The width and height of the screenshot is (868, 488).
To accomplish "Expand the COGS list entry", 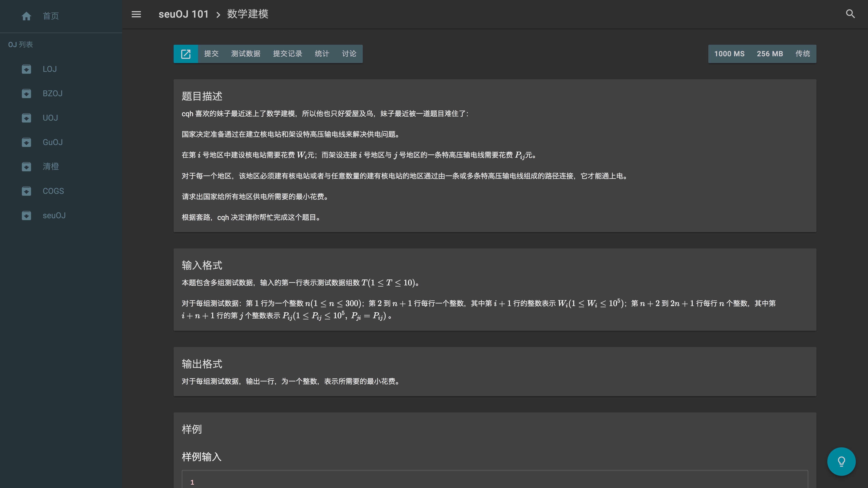I will 53,191.
